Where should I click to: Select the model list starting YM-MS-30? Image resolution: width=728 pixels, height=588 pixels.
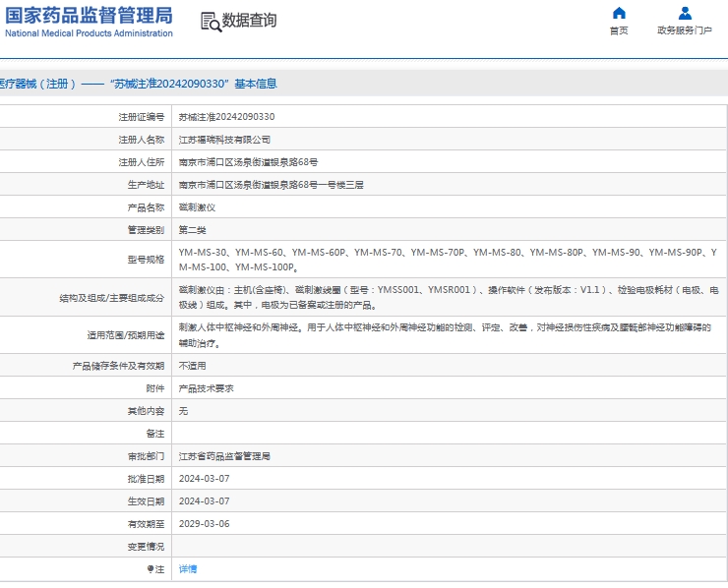(x=448, y=260)
